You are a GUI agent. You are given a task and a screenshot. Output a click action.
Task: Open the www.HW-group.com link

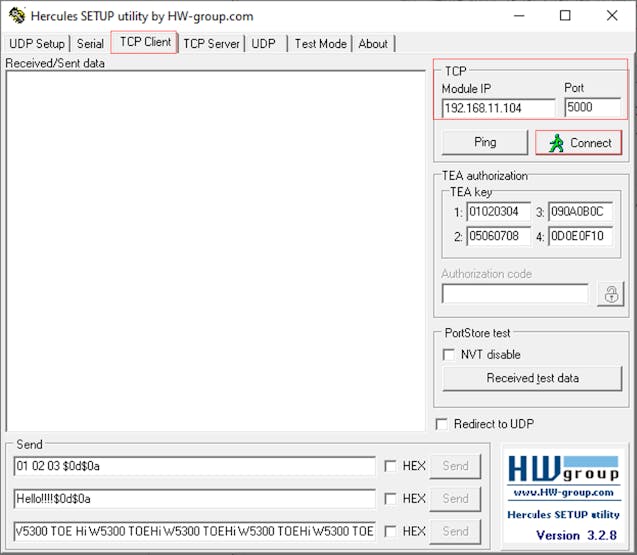[x=563, y=492]
